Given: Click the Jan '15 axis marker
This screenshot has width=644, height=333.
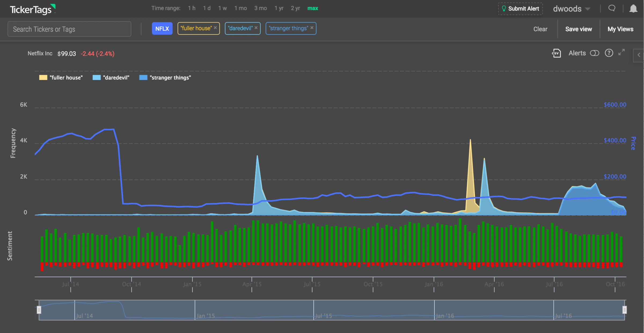Looking at the screenshot, I should [x=192, y=284].
